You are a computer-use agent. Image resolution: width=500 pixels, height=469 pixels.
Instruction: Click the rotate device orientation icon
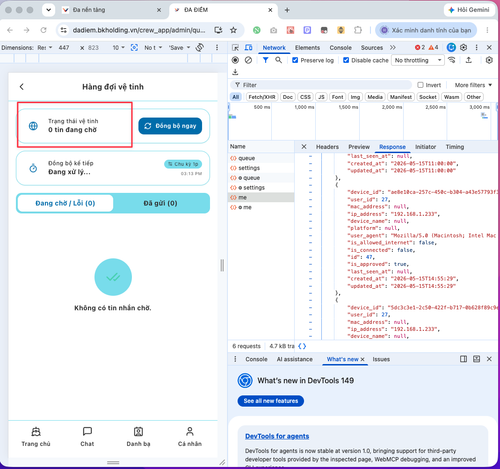200,48
